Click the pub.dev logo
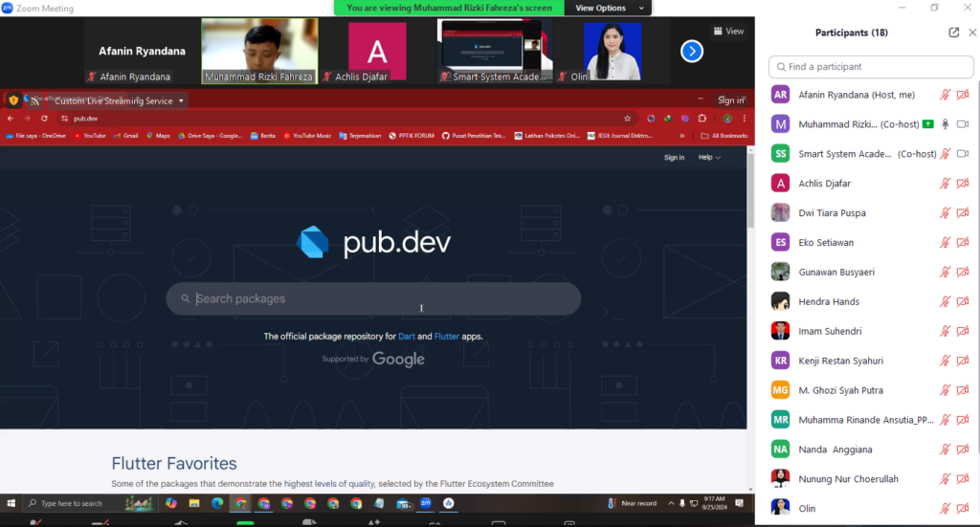This screenshot has height=527, width=980. 374,242
